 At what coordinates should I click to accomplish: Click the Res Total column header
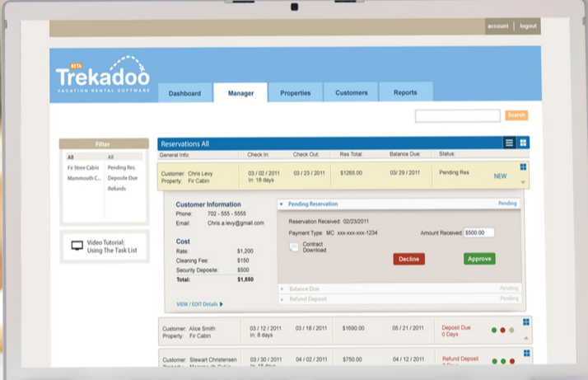(351, 154)
